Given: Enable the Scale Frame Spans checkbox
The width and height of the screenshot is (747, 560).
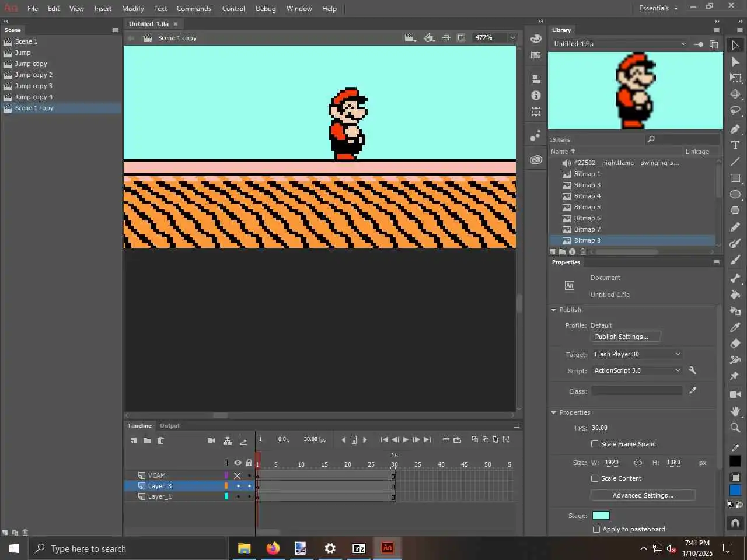Looking at the screenshot, I should (x=595, y=444).
